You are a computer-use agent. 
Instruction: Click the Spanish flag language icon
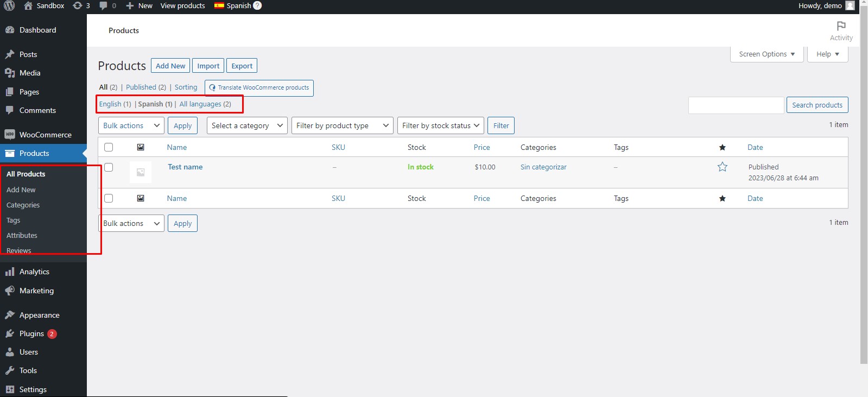(x=219, y=5)
